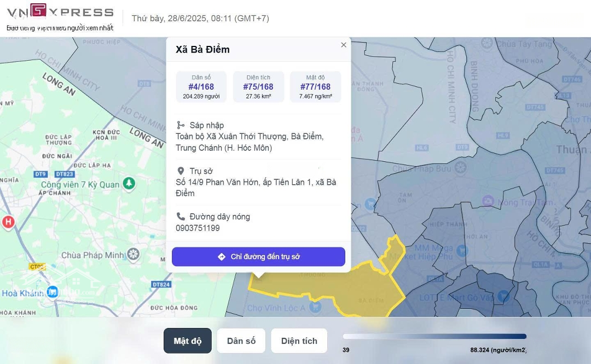
Task: Click the hospital H marker on map
Action: point(8,221)
